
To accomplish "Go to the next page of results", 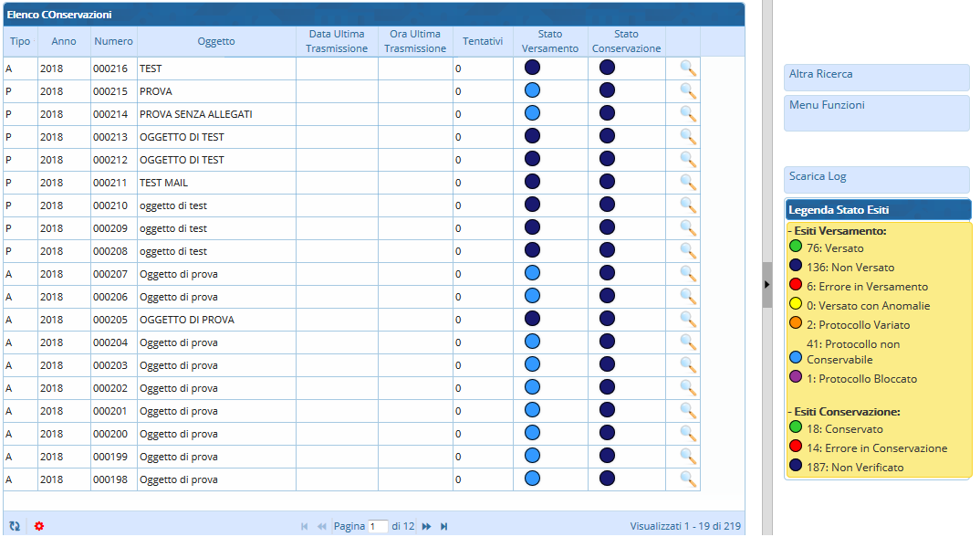I will 426,526.
